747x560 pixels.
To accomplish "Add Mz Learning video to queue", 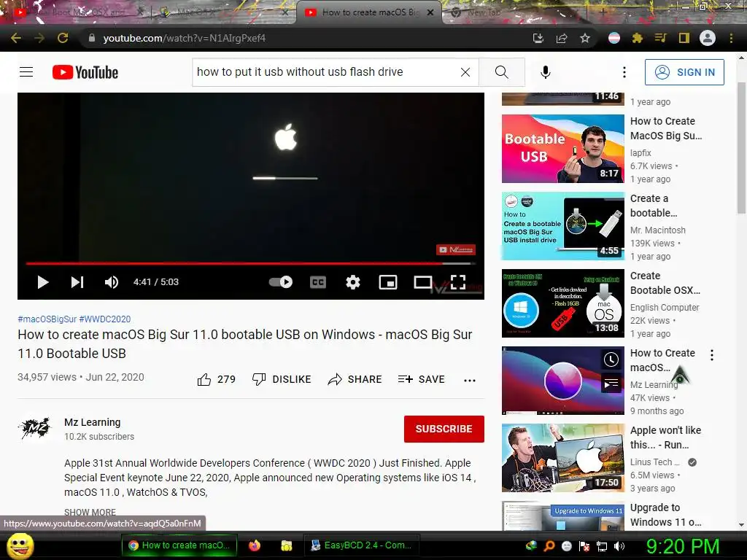I will [x=611, y=383].
